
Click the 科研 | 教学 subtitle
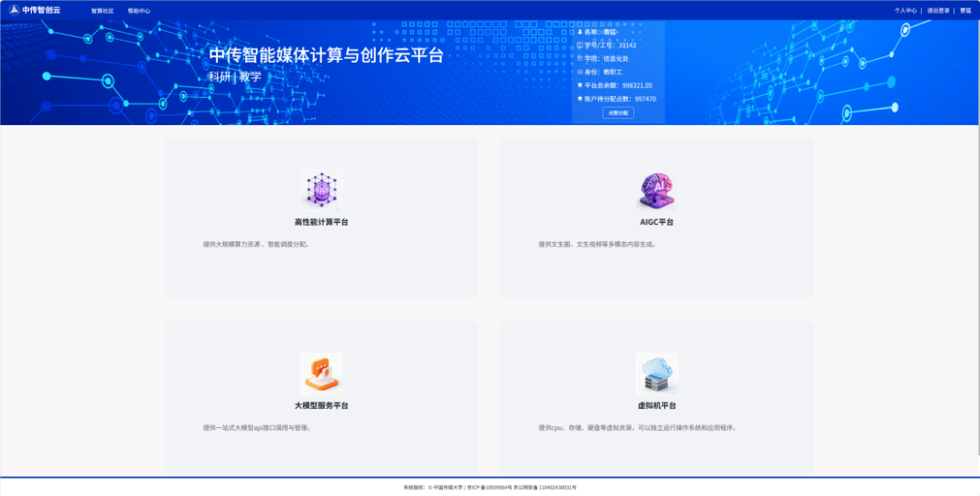[235, 77]
